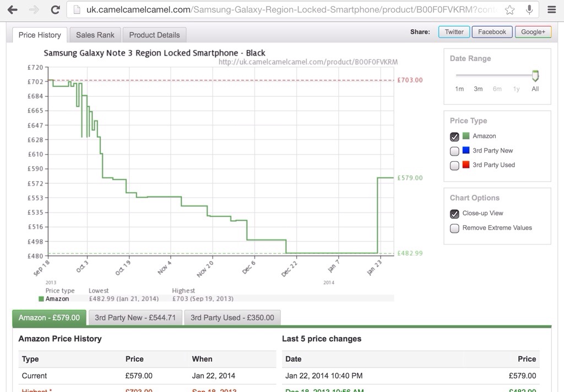This screenshot has width=564, height=392.
Task: Open the browser hamburger menu
Action: (x=551, y=10)
